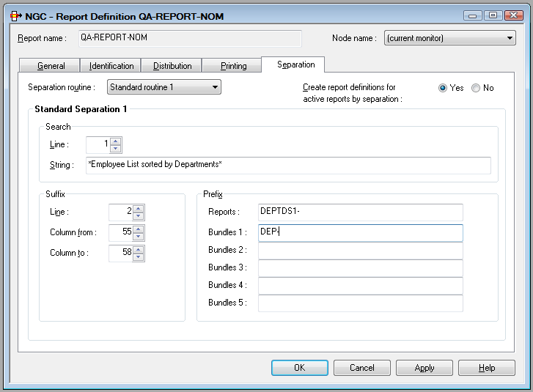Open the Distribution tab
This screenshot has height=392, width=533.
[x=172, y=66]
